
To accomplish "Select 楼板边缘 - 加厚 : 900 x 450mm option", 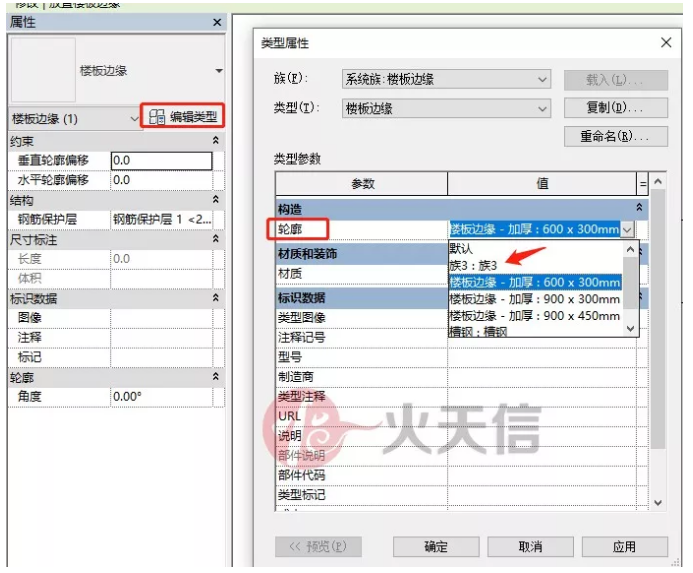I will (x=536, y=316).
